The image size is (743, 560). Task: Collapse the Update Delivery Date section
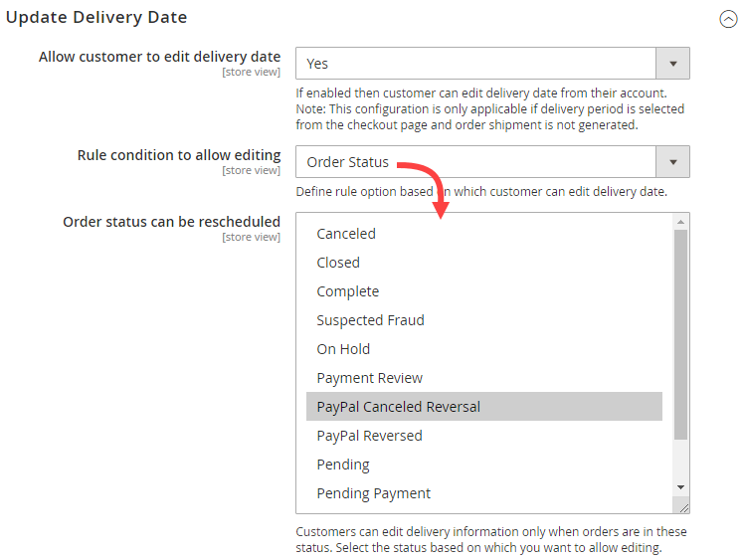(x=728, y=19)
